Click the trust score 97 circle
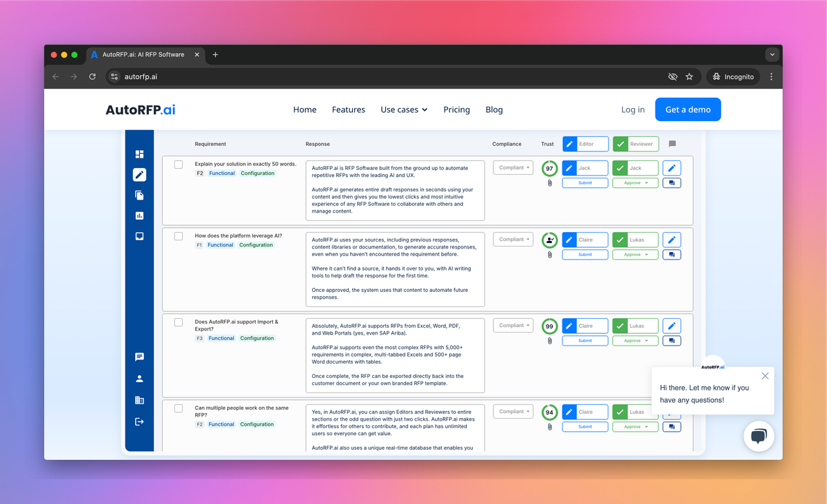Screen dimensions: 827x504 click(x=549, y=168)
